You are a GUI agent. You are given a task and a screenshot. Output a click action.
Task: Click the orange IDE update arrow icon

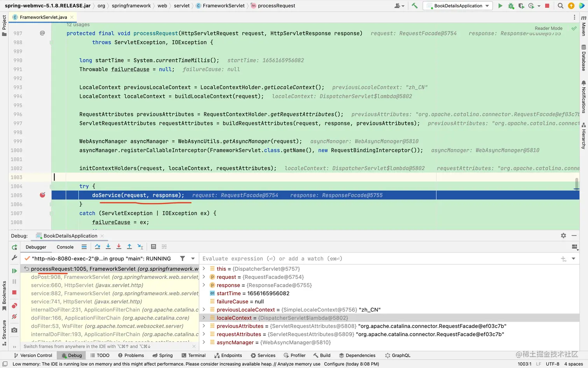(571, 6)
